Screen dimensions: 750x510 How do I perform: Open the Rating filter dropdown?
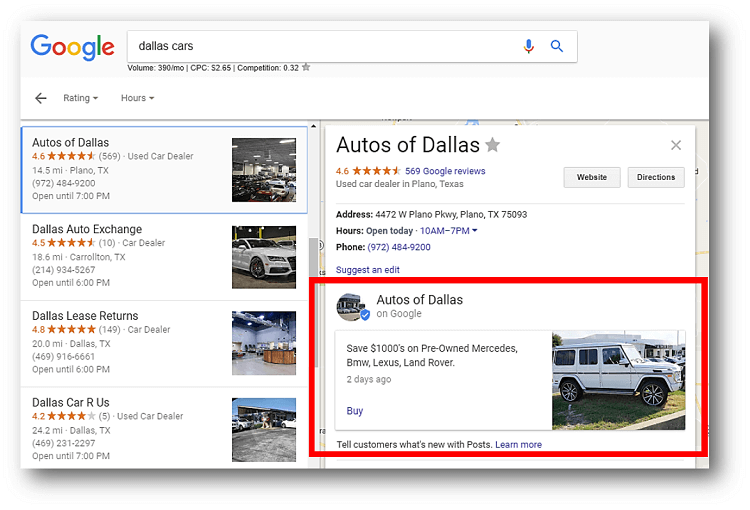(80, 98)
